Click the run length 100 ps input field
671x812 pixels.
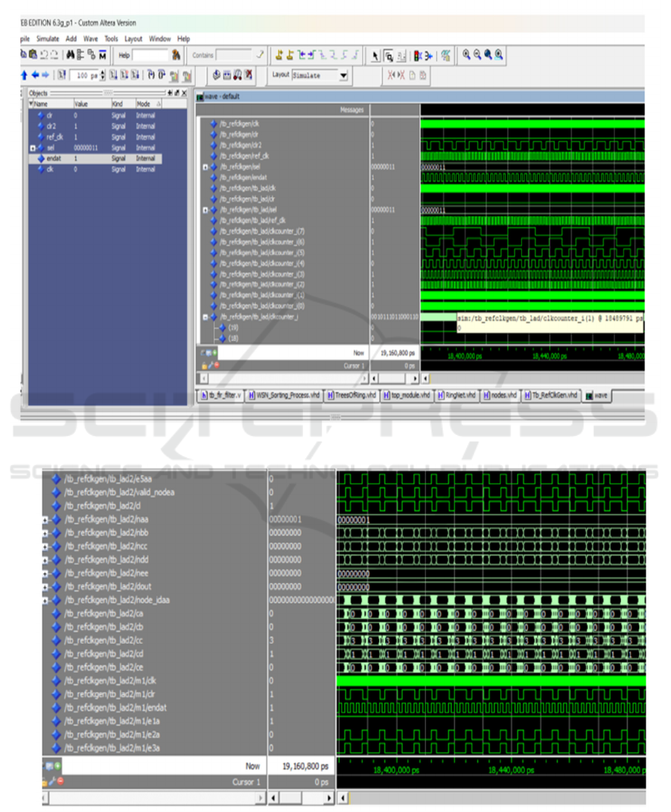tap(86, 76)
